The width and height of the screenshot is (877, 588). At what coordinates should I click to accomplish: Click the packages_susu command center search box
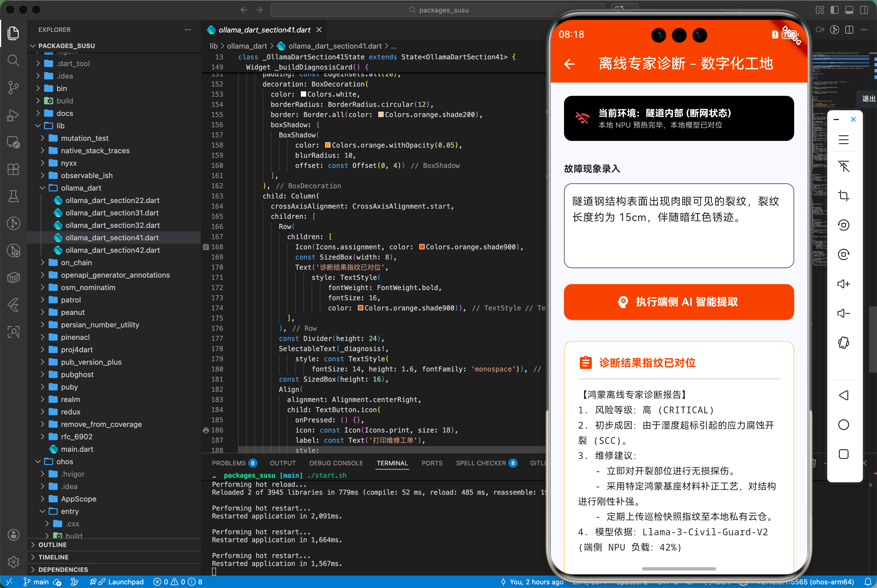tap(438, 10)
